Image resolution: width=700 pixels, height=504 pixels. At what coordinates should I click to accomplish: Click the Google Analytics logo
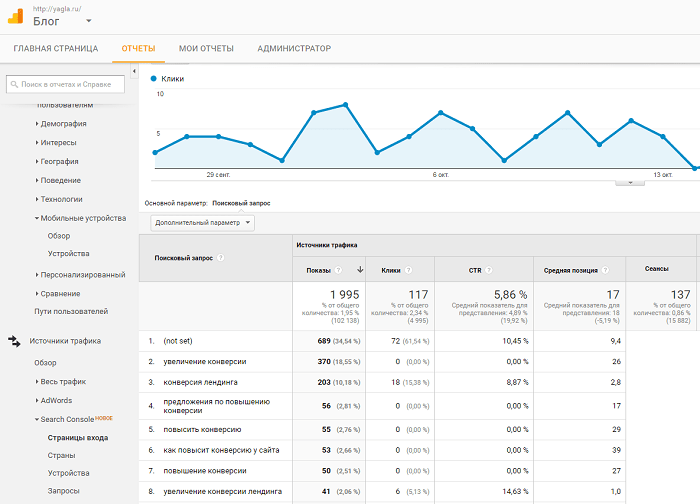coord(16,15)
